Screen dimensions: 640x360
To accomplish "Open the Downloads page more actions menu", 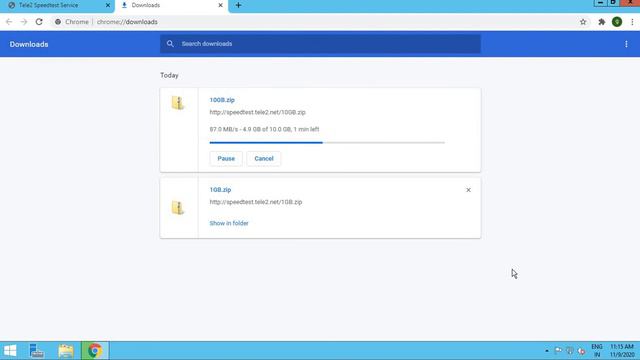I will [x=626, y=44].
